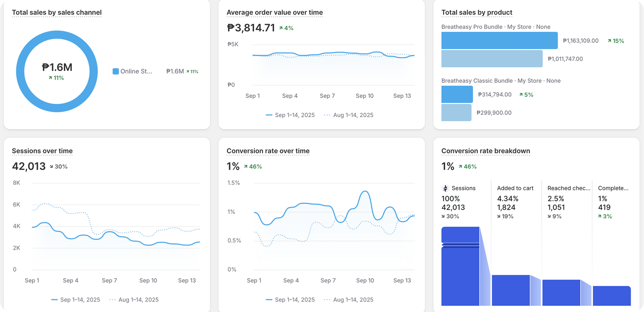644x312 pixels.
Task: Click the Sessions icon in conversion breakdown
Action: [445, 188]
